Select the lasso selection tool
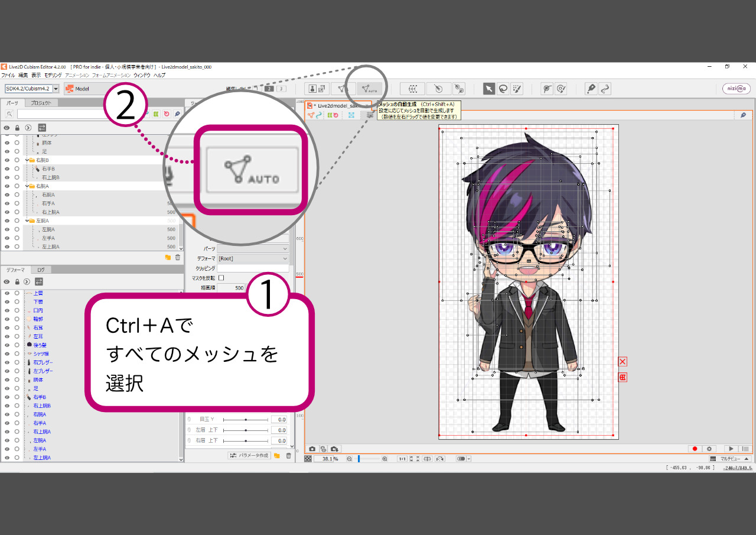The image size is (756, 535). (503, 89)
